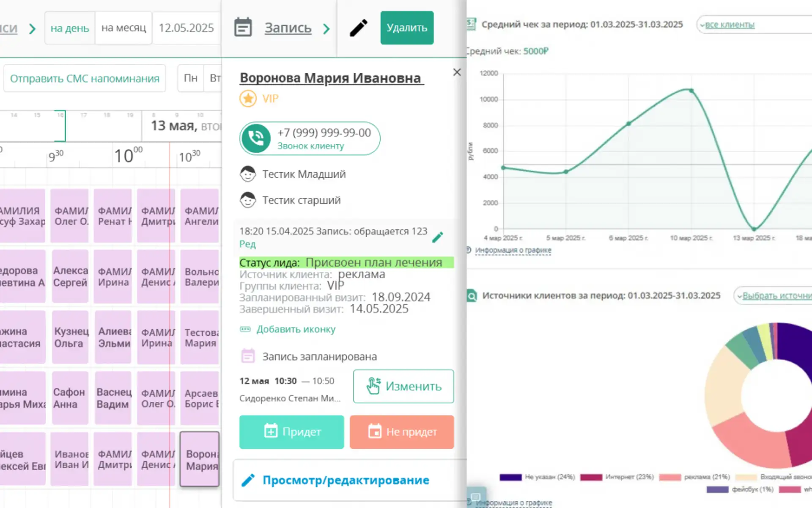812x508 pixels.
Task: Open the все клиенты dropdown
Action: tap(754, 25)
